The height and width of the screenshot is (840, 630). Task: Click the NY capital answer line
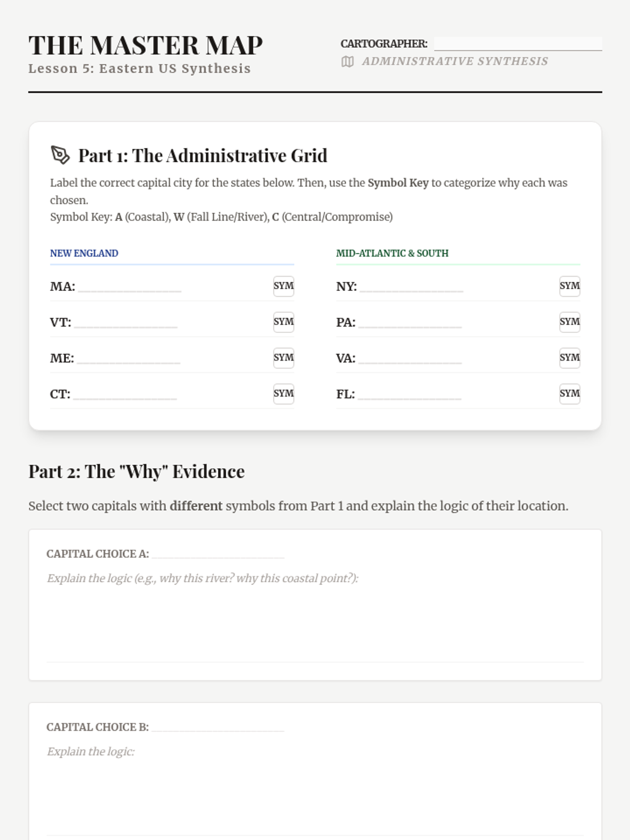pos(411,287)
